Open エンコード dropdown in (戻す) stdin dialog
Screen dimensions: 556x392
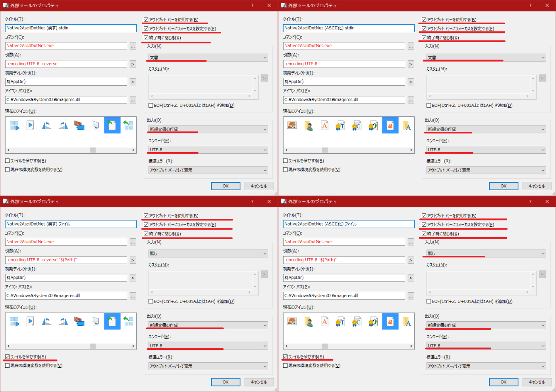click(x=208, y=150)
